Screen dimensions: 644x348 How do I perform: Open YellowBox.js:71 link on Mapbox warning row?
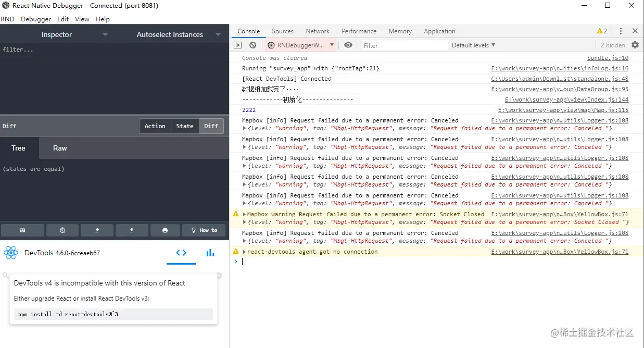coord(560,214)
